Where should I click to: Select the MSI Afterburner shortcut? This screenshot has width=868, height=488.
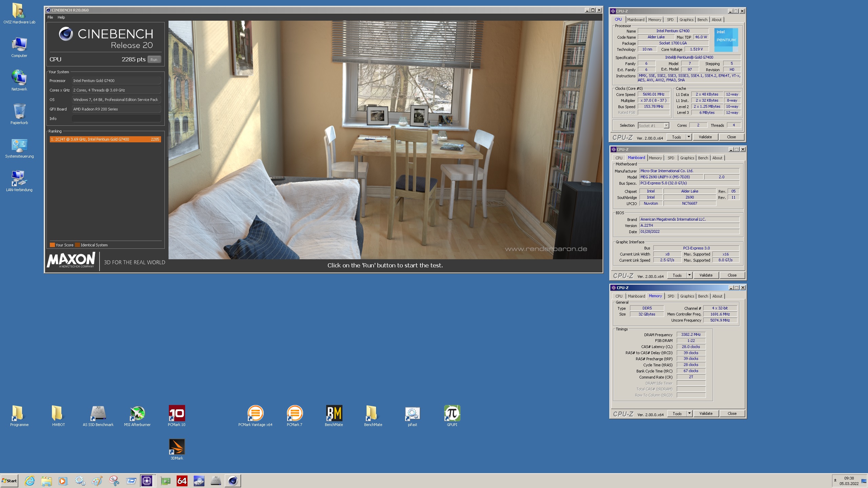click(x=137, y=416)
